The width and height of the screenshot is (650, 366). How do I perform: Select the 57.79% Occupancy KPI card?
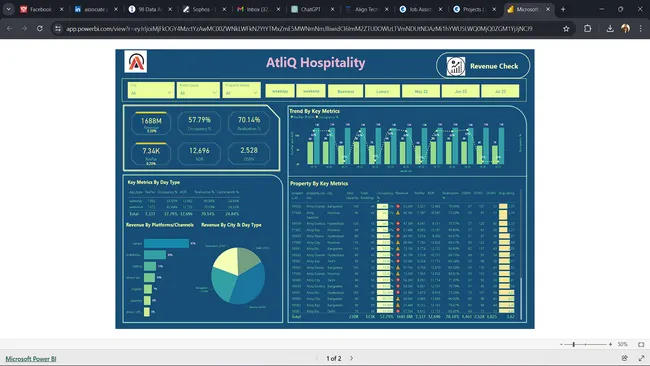pos(199,123)
